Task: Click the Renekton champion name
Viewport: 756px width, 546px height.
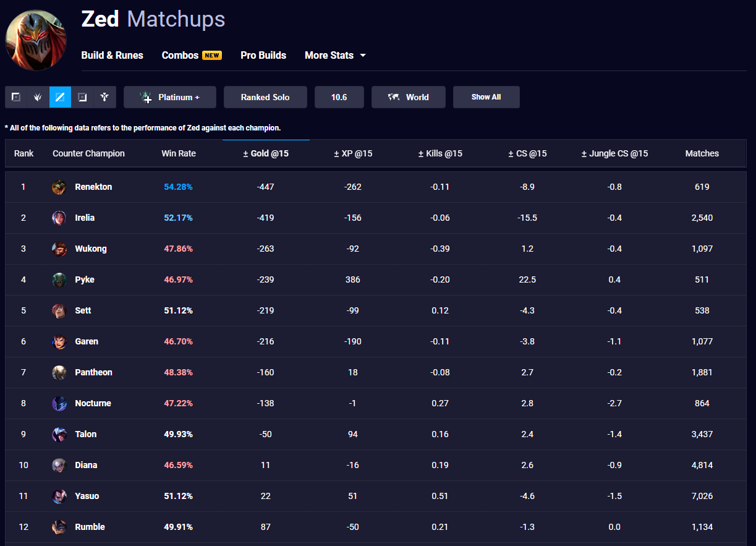Action: coord(93,187)
